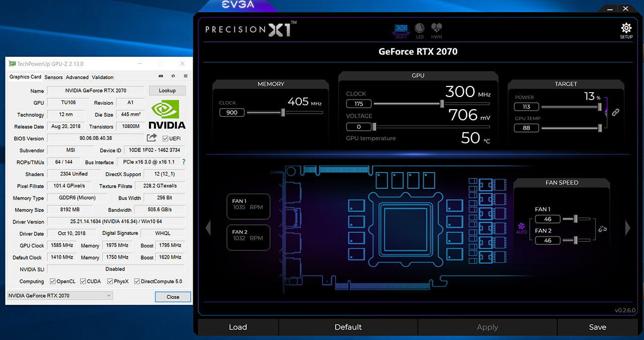644x340 pixels.
Task: Switch to the Sensors tab
Action: [x=53, y=77]
